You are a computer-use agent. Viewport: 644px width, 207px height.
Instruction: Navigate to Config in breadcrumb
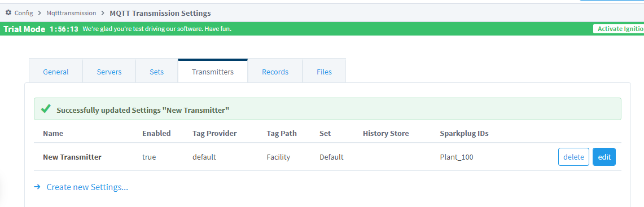pos(24,13)
